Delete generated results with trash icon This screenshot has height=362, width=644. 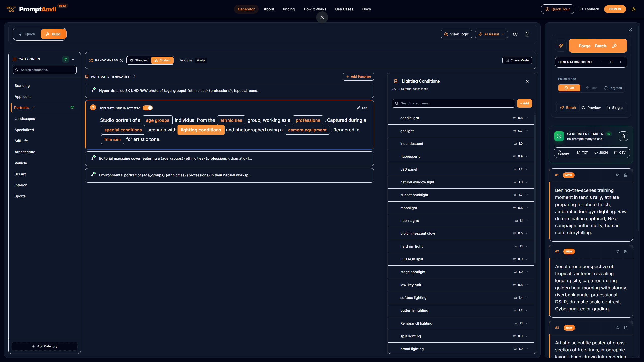tap(623, 136)
